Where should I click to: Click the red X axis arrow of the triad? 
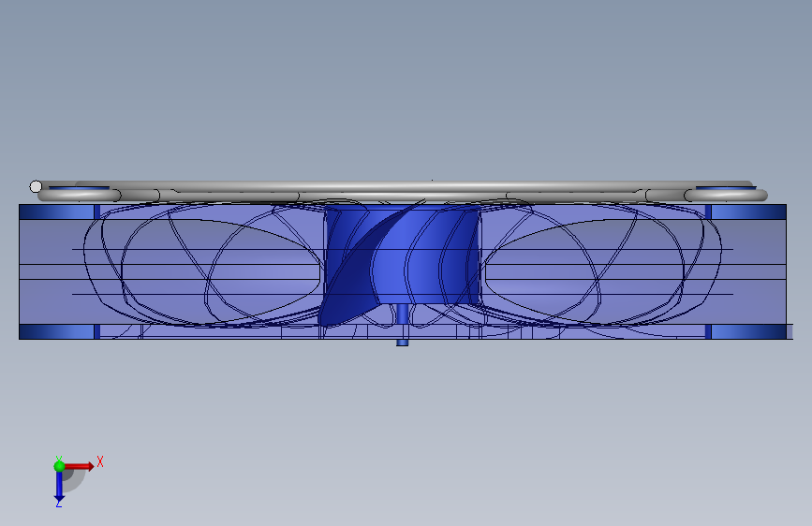pos(79,466)
